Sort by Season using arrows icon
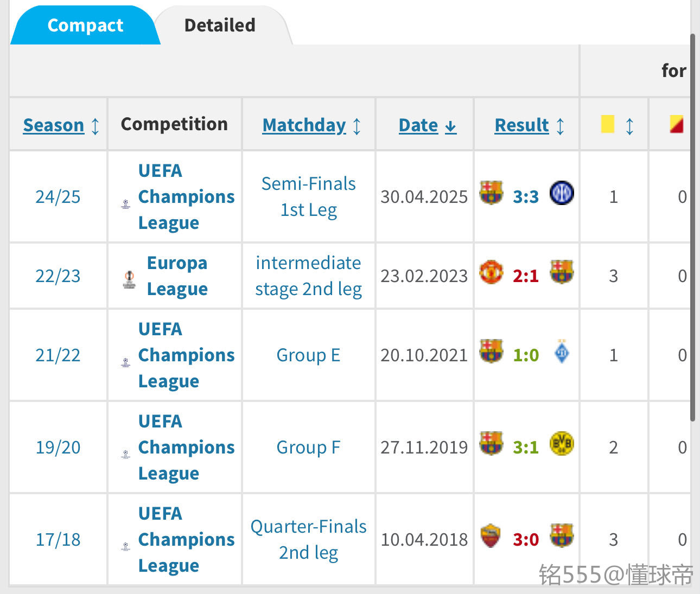Screen dimensions: 700x594 point(96,126)
